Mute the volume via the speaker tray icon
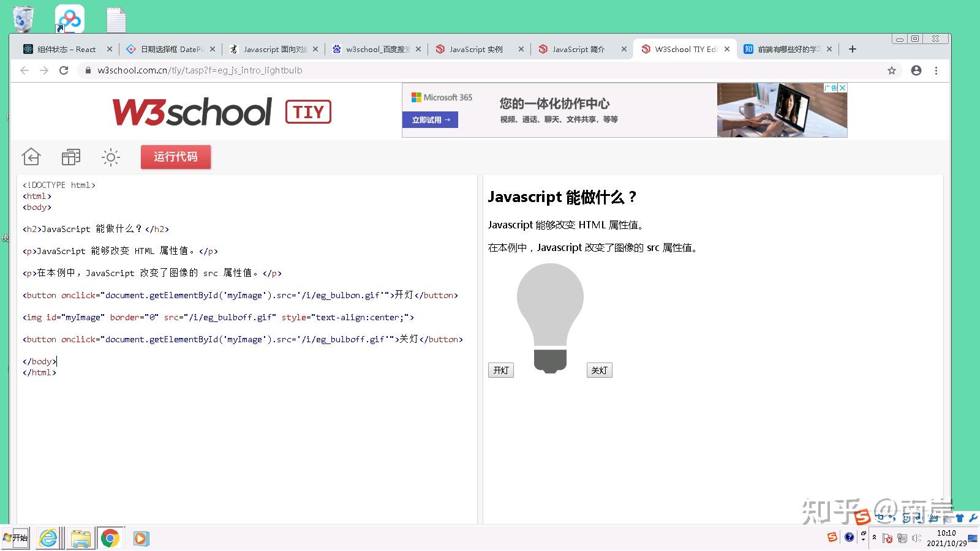Viewport: 980px width, 551px height. point(916,538)
